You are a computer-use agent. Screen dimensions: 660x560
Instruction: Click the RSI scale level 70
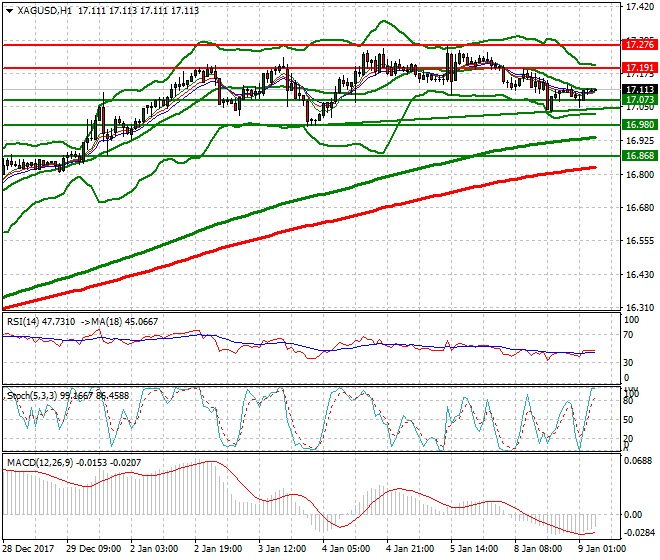pos(628,335)
